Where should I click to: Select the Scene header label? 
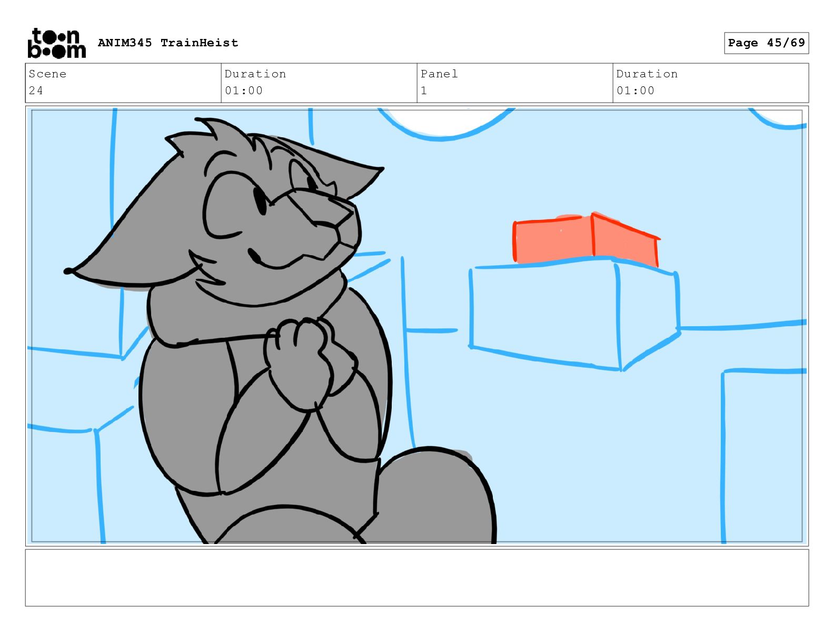click(47, 74)
